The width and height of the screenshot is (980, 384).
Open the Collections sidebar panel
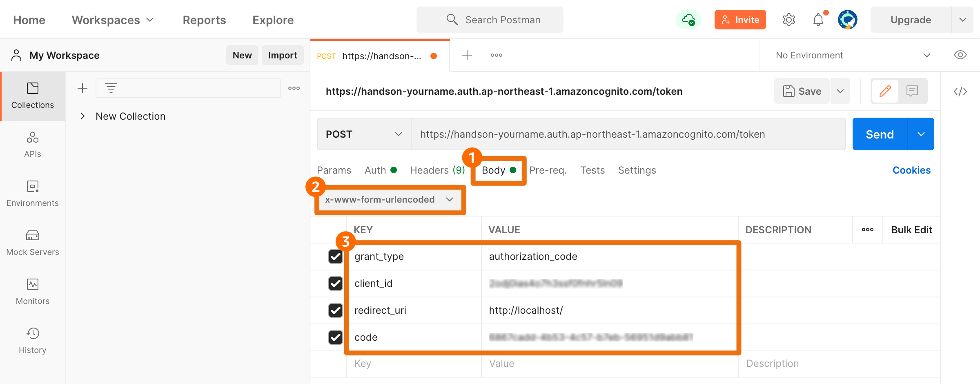point(33,96)
